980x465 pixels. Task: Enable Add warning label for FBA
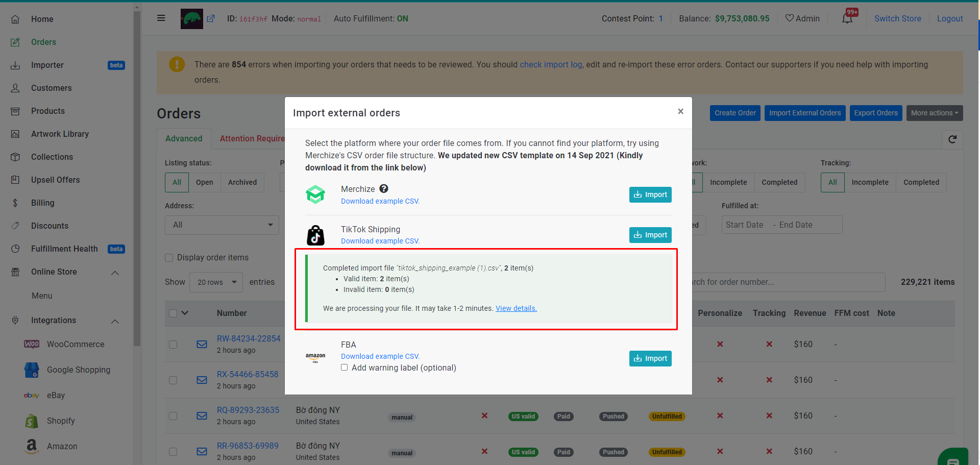click(345, 368)
